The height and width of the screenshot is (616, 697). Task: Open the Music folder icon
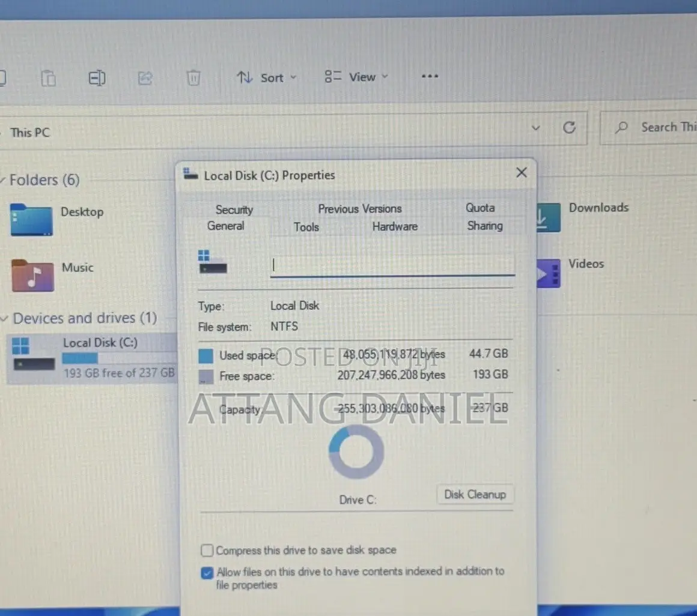[x=33, y=276]
